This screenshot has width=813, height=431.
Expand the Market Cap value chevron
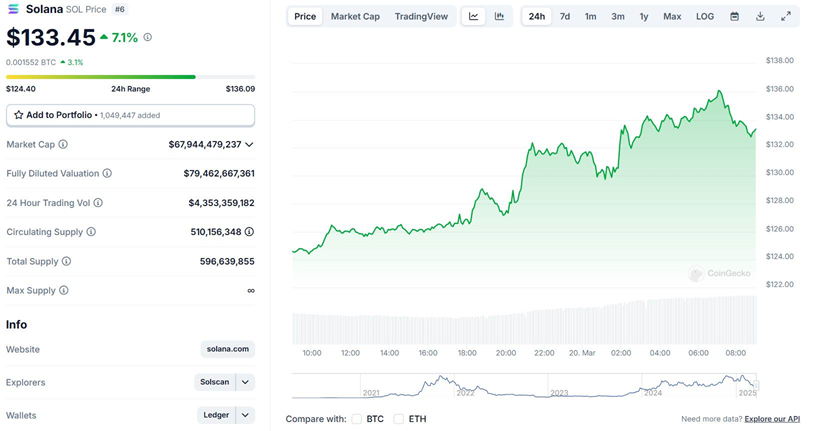249,144
